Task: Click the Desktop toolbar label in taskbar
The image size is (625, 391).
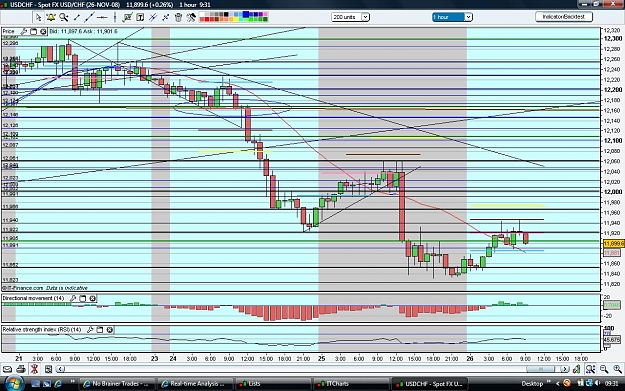Action: pos(533,384)
